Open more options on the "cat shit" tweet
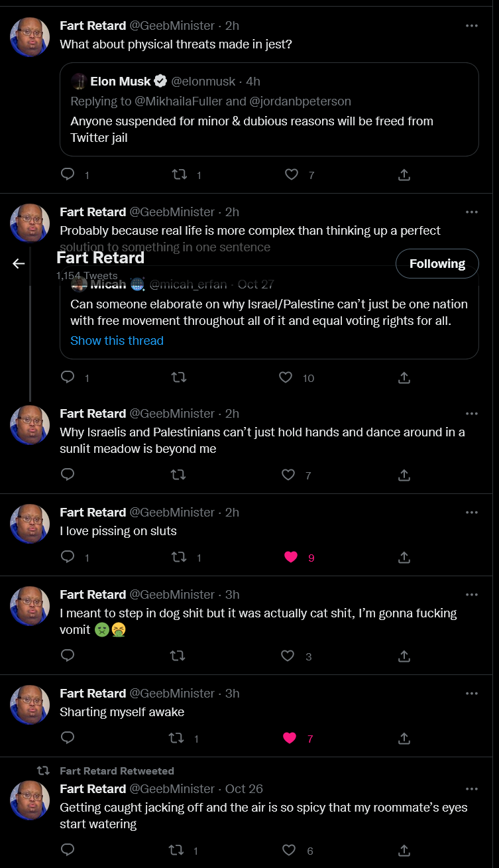 [x=472, y=595]
